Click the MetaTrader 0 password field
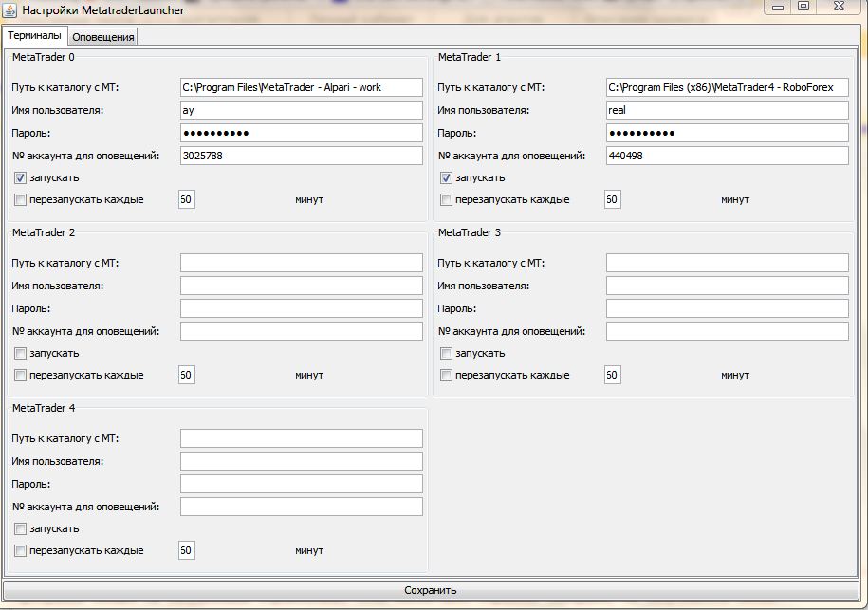 pyautogui.click(x=301, y=133)
